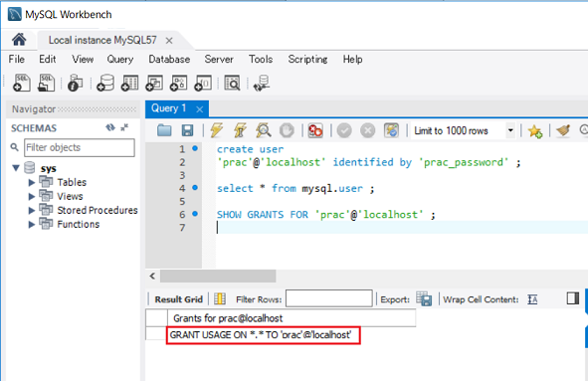
Task: Expand the Functions node
Action: (x=32, y=224)
